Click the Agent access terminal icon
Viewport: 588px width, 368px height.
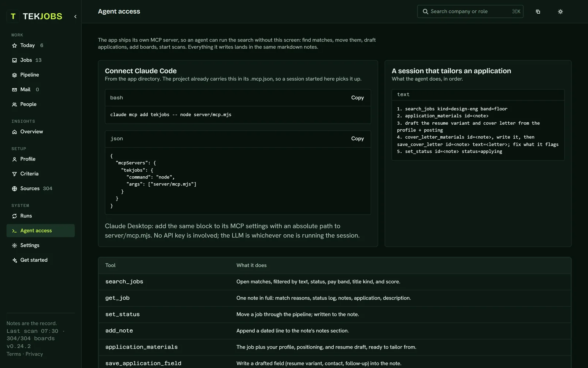[x=14, y=231]
